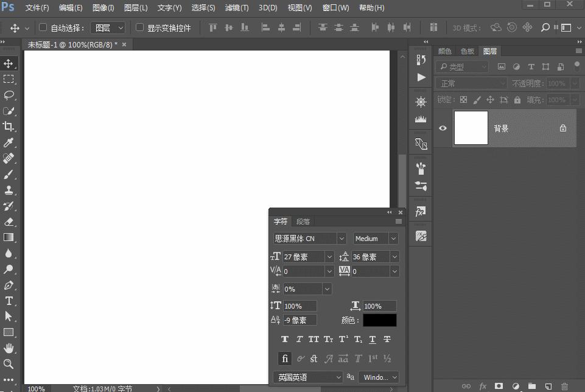Select the Crop tool
This screenshot has height=392, width=585.
point(9,127)
